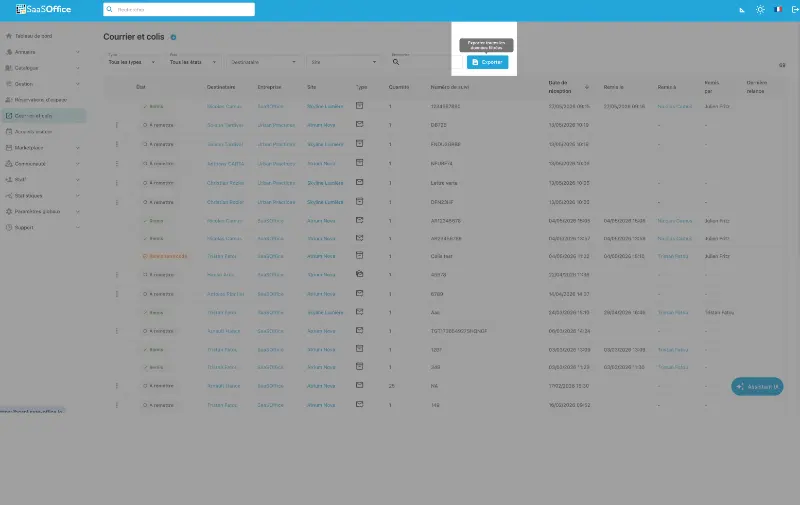Open the Urban Practices link in row DB723
This screenshot has width=800, height=505.
(x=277, y=125)
